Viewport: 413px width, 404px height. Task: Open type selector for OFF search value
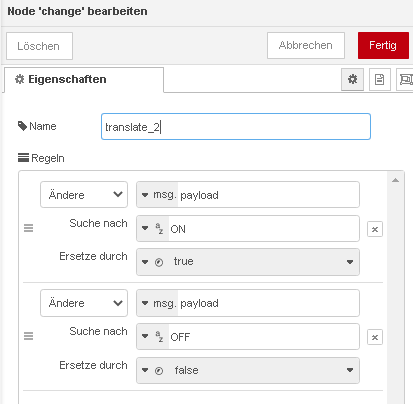[153, 337]
